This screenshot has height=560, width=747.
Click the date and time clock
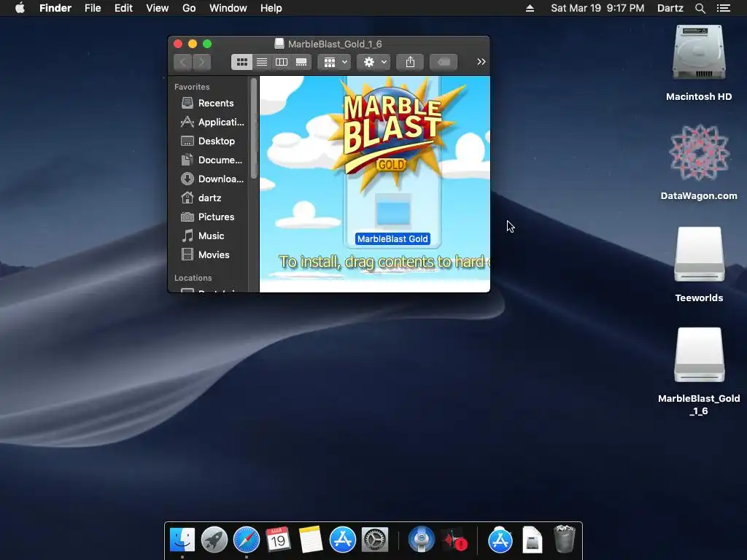click(597, 8)
